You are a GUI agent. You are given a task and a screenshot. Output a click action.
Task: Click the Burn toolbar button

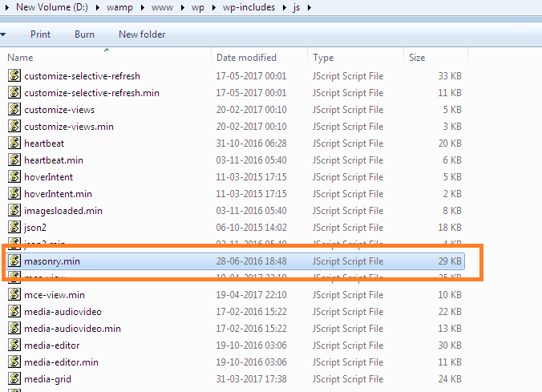(84, 34)
